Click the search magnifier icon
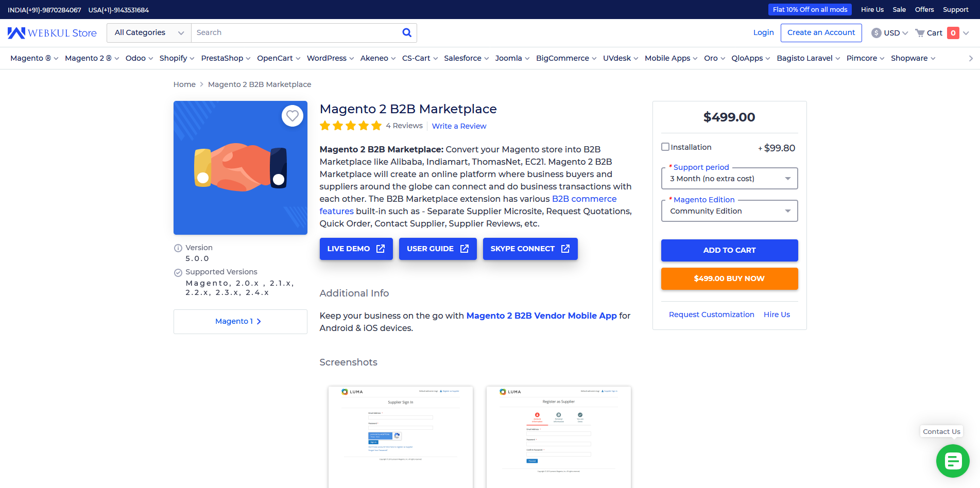Viewport: 980px width, 488px height. tap(407, 32)
